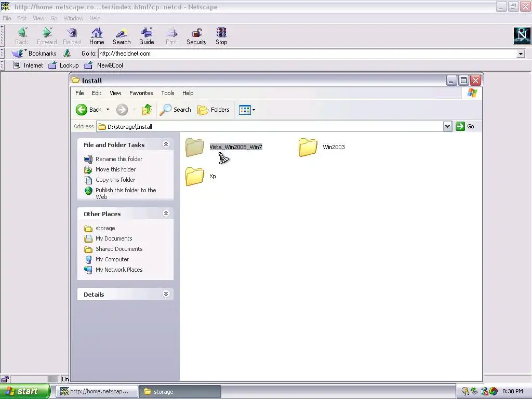Image resolution: width=532 pixels, height=399 pixels.
Task: Open Views dropdown arrow
Action: click(254, 110)
